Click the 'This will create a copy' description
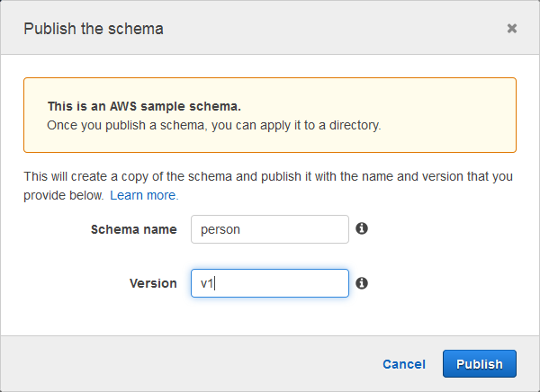540x392 pixels. point(268,177)
